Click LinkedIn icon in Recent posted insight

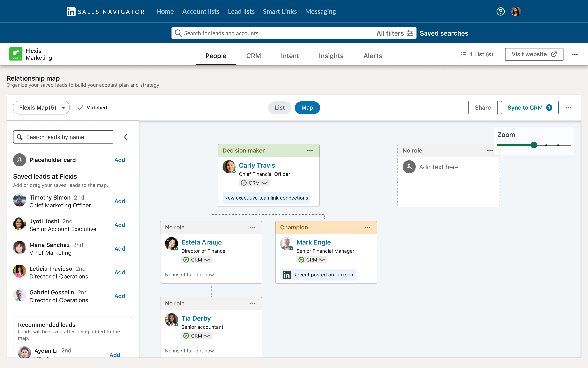(x=287, y=275)
